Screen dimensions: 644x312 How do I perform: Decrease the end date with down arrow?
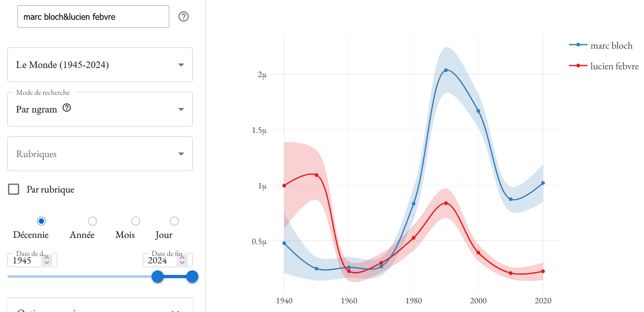click(x=182, y=263)
